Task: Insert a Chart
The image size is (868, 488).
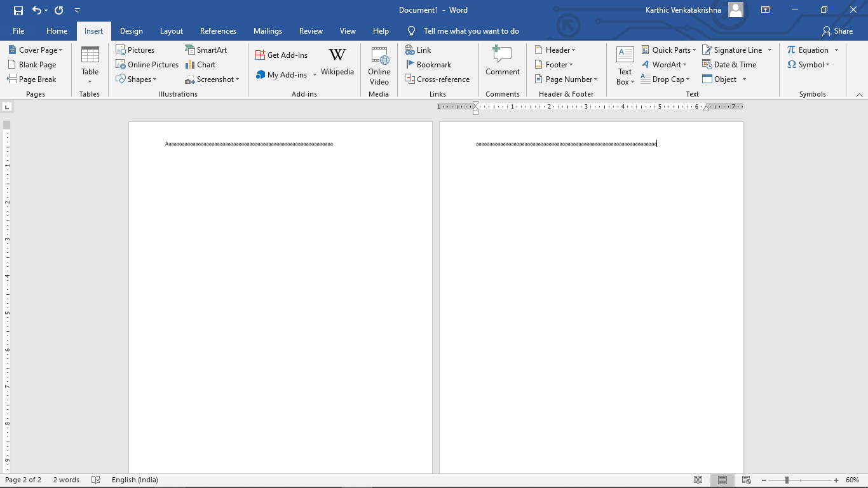Action: [x=200, y=64]
